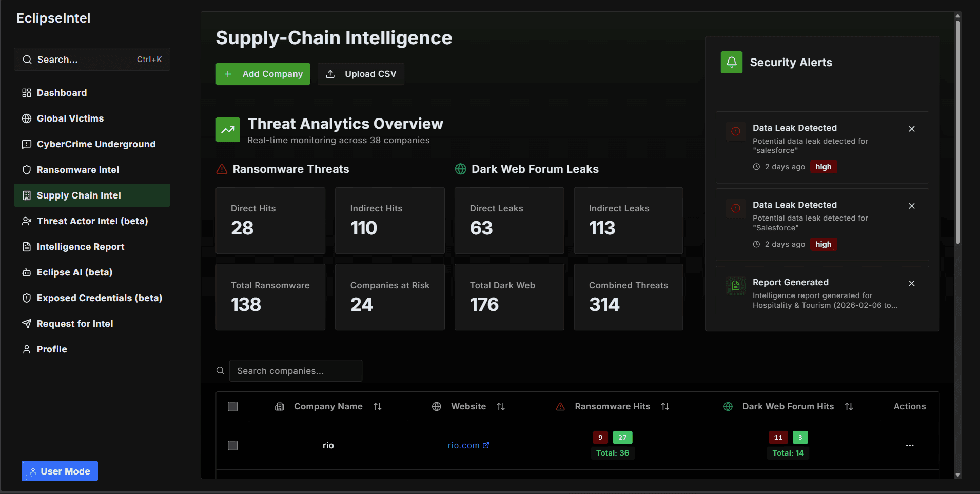Click the Search companies input field
The height and width of the screenshot is (494, 980).
pyautogui.click(x=296, y=370)
